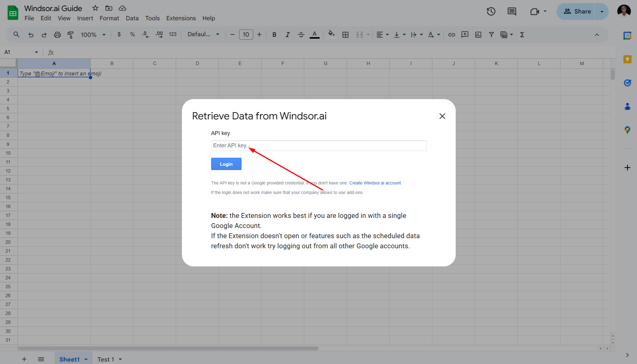Click the font size 10 field
The image size is (637, 364).
[x=246, y=35]
